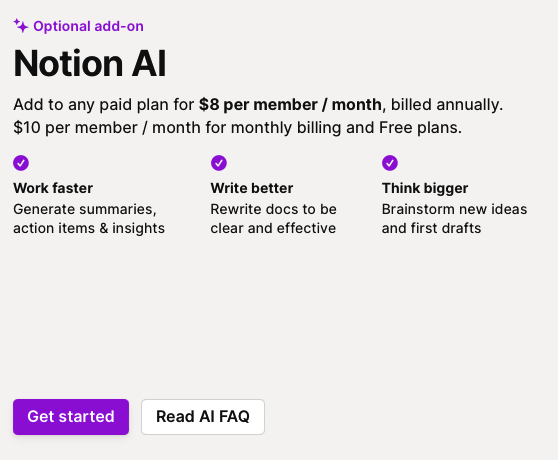Click the $10 per member monthly billing text
The image size is (558, 460).
(238, 128)
